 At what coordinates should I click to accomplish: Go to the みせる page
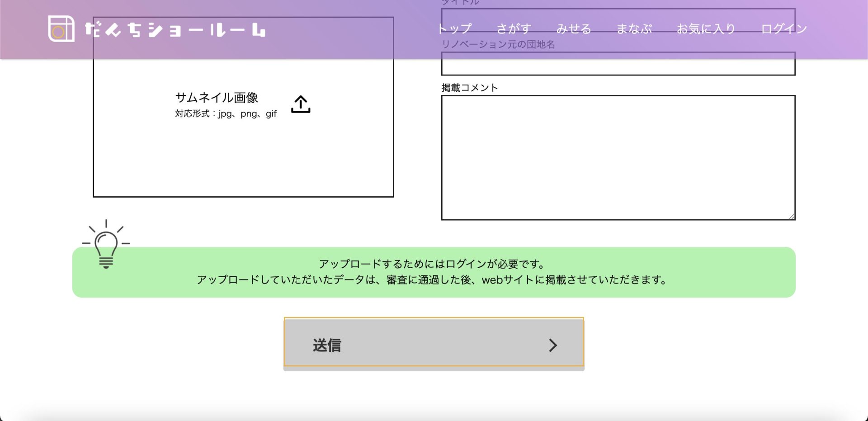pos(574,29)
